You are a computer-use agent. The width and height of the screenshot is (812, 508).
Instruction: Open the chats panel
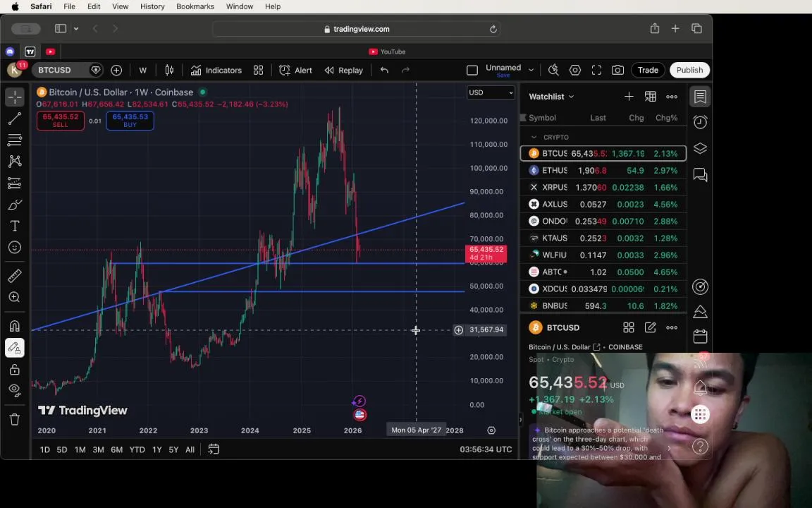click(700, 175)
